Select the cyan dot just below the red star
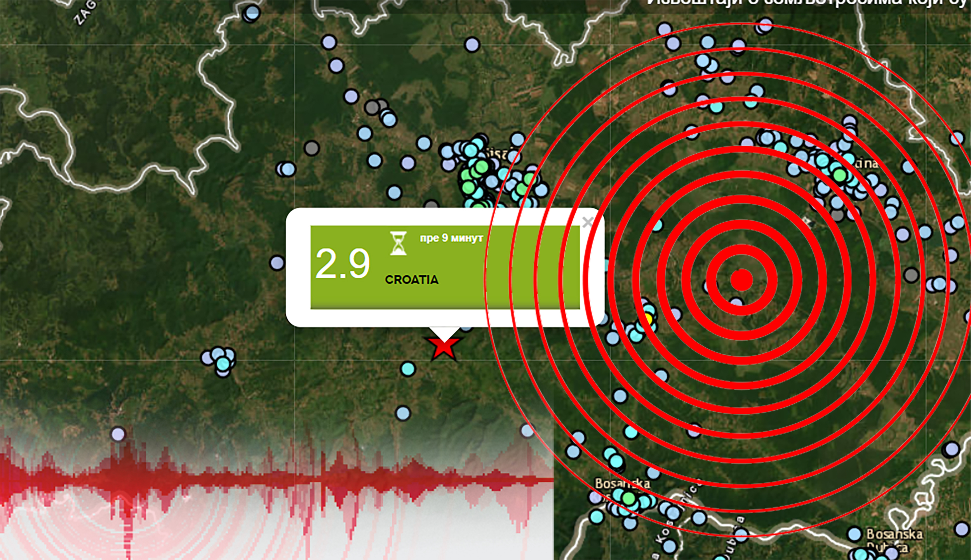 point(408,369)
